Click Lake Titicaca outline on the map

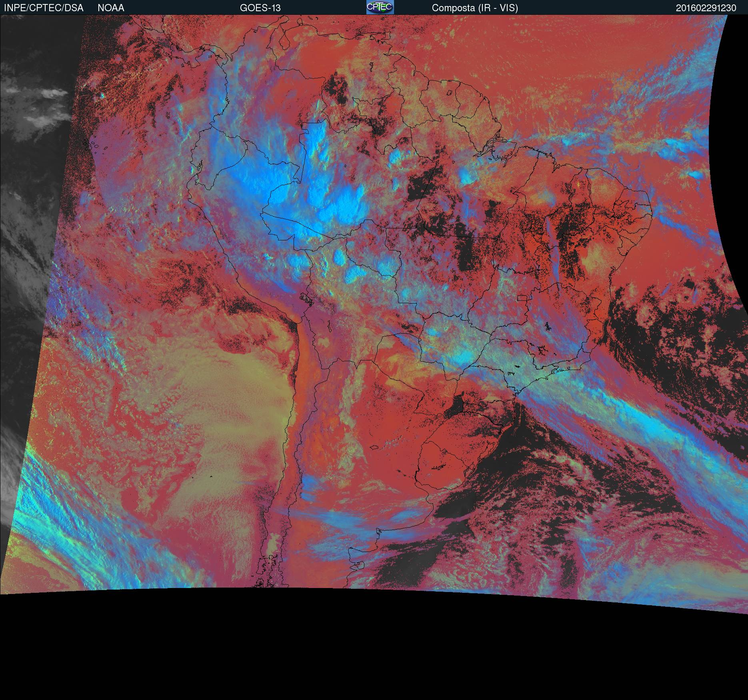coord(306,298)
